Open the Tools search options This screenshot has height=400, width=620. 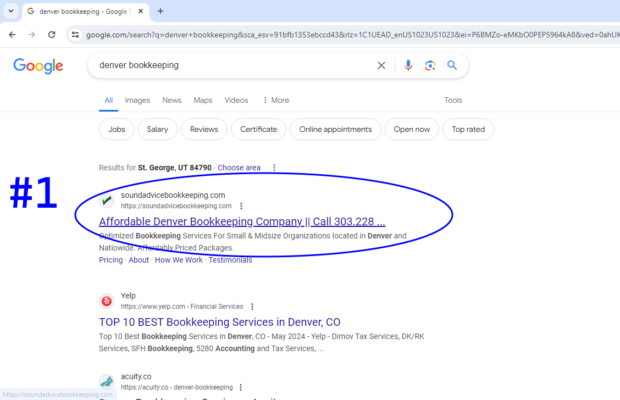pos(453,100)
